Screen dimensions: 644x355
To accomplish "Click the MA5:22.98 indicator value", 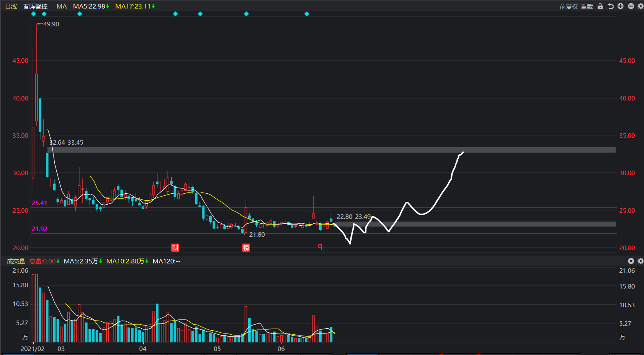I will point(91,6).
